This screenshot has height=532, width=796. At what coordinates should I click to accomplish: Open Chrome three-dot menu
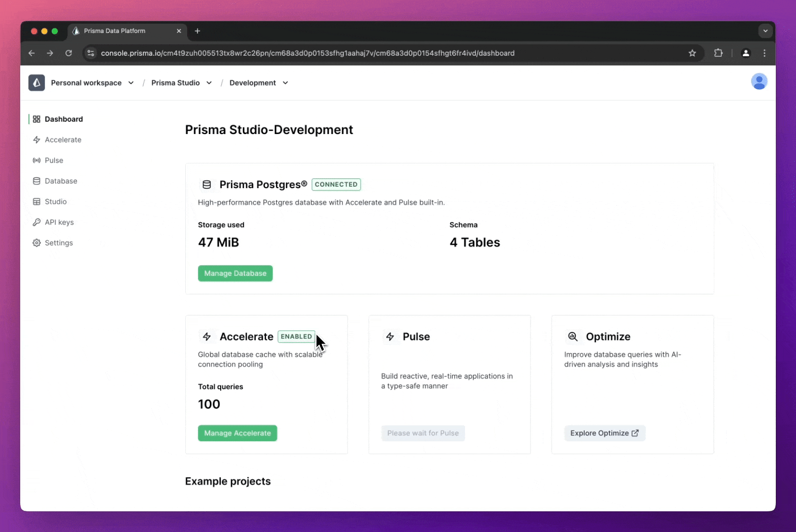click(x=764, y=53)
